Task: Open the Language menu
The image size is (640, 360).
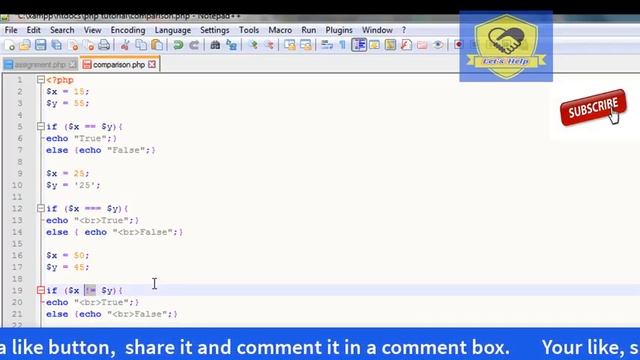Action: [x=173, y=30]
